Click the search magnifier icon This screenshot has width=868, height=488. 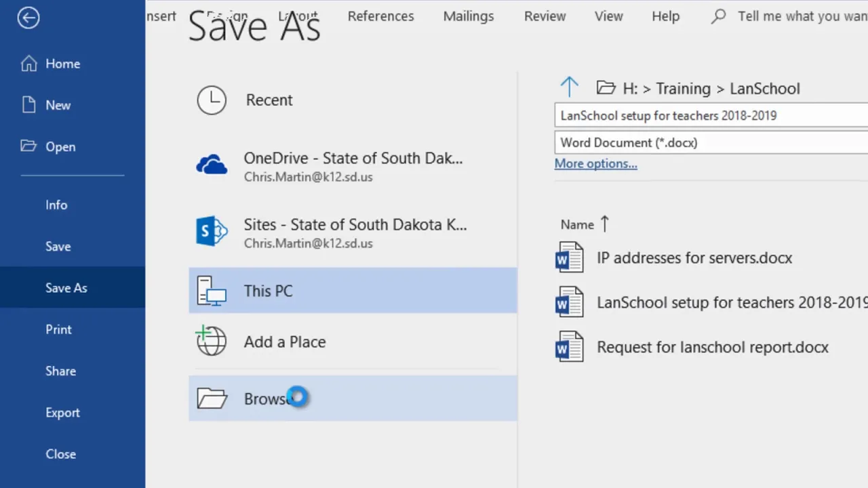click(x=718, y=16)
